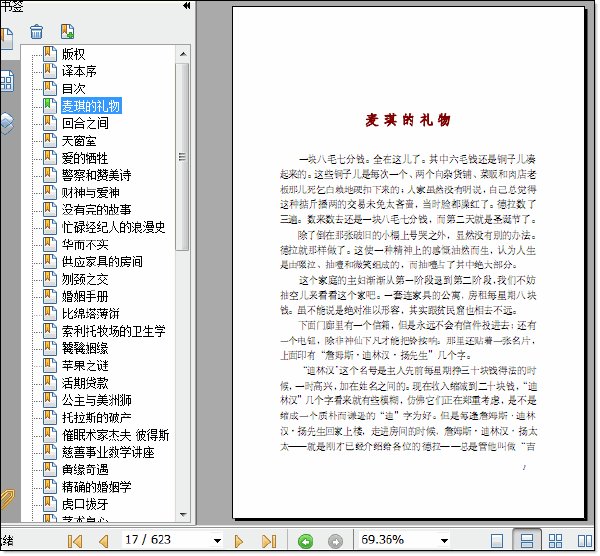Switch to facing pages layout
The image size is (600, 556).
point(585,541)
